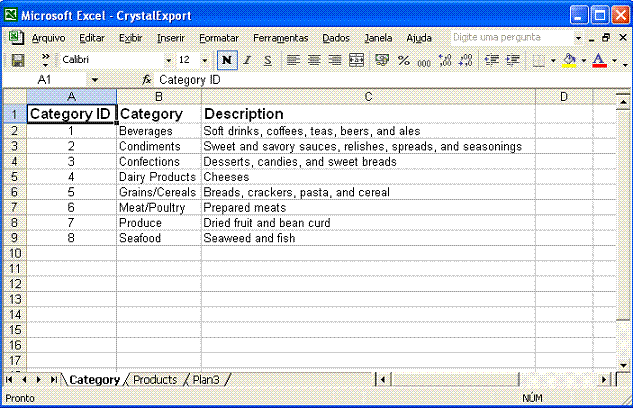
Task: Apply currency format icon
Action: pyautogui.click(x=381, y=61)
